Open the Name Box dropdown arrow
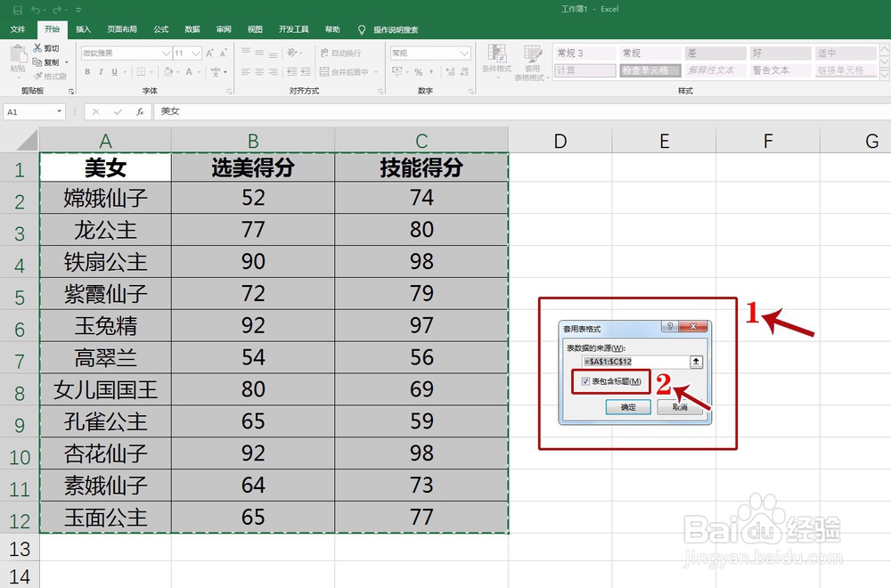 pos(59,111)
